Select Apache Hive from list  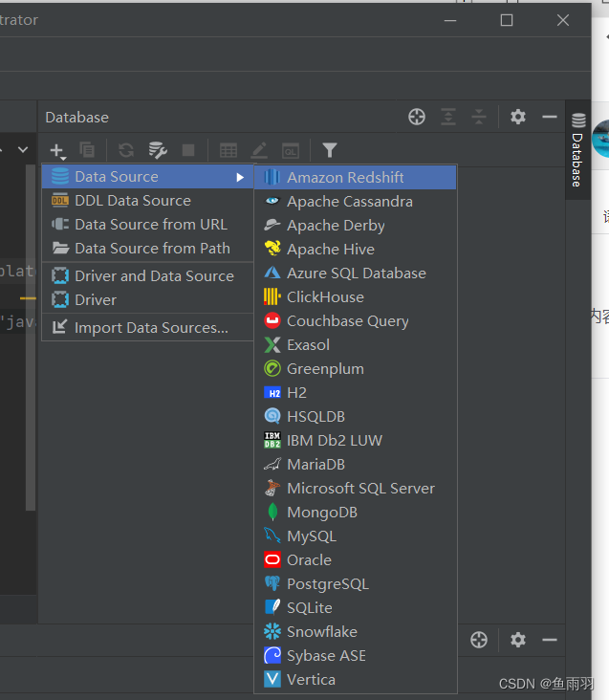tap(356, 249)
